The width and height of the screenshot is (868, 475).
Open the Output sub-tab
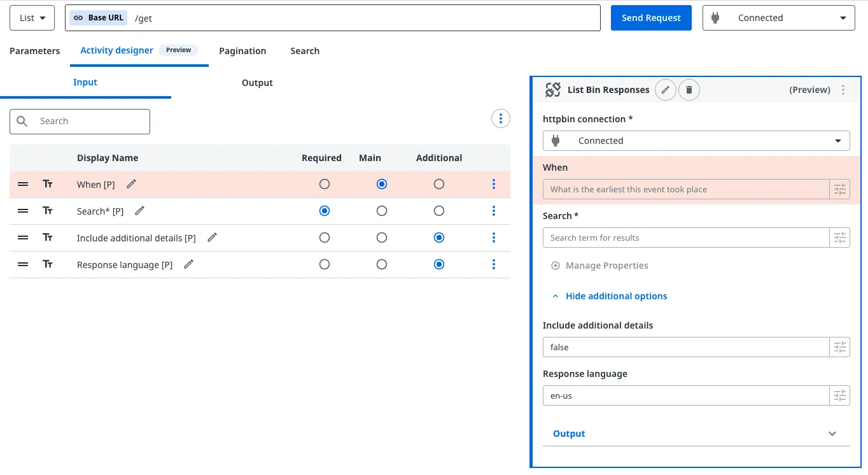[257, 83]
